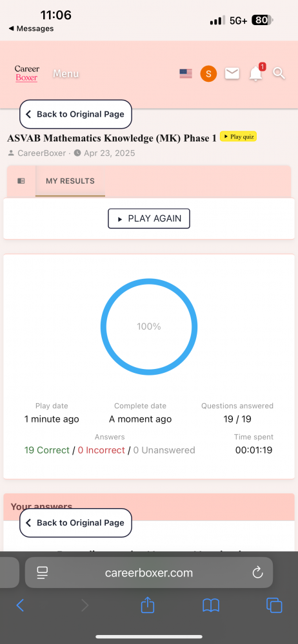Viewport: 298px width, 644px height.
Task: Open Safari page settings reader icon
Action: [x=43, y=573]
